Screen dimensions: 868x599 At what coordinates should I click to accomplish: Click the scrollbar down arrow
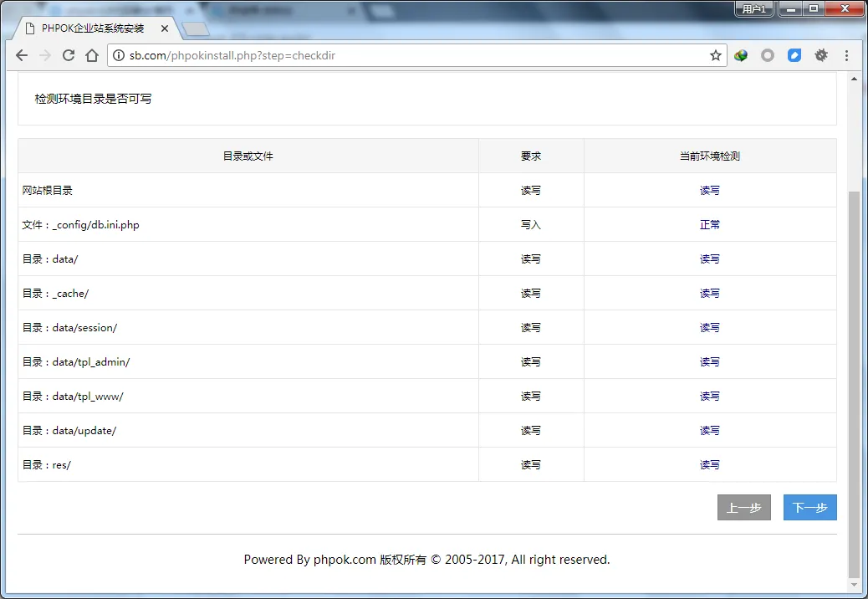coord(854,584)
